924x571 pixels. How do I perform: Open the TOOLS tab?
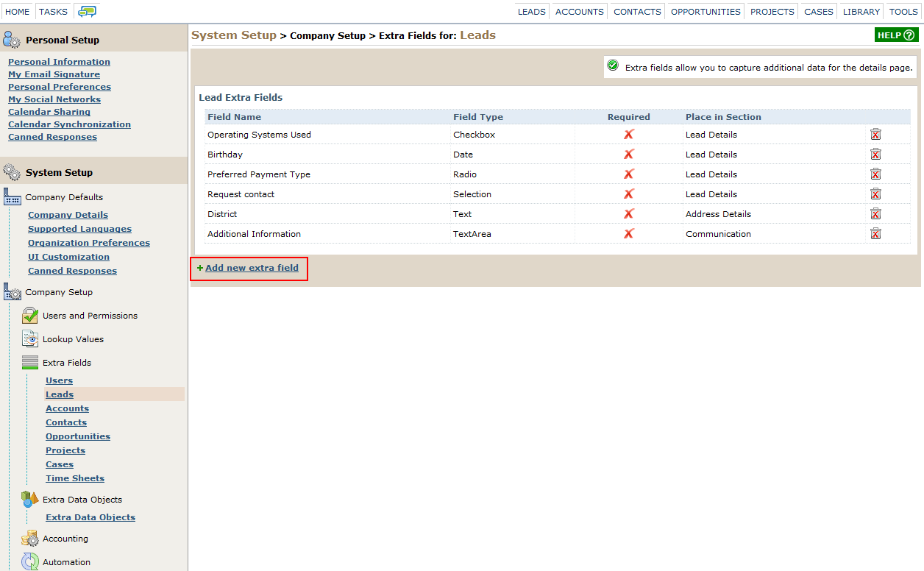(903, 12)
